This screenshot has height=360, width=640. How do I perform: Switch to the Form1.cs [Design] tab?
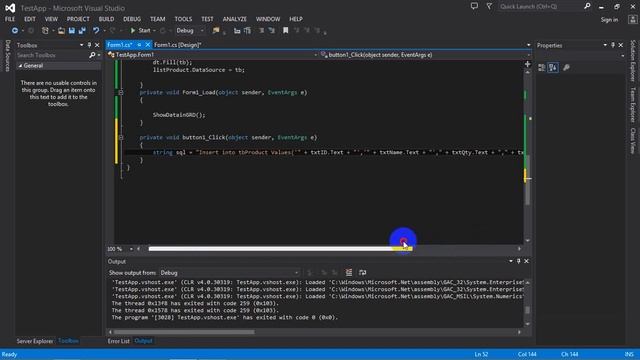[178, 45]
